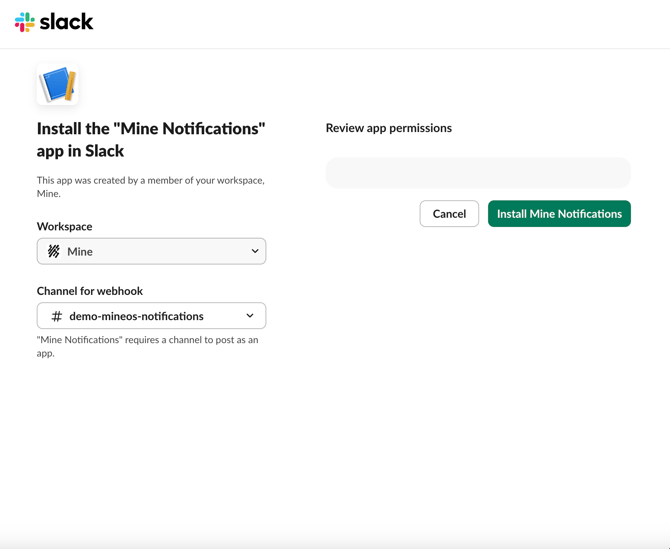
Task: Click the gray permissions loading placeholder bar
Action: (478, 173)
